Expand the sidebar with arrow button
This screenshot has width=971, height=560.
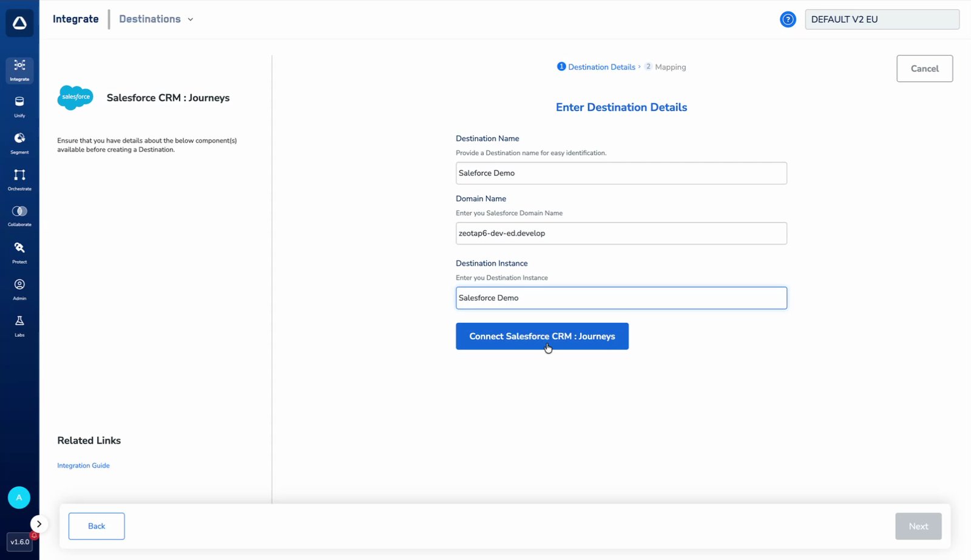point(39,524)
